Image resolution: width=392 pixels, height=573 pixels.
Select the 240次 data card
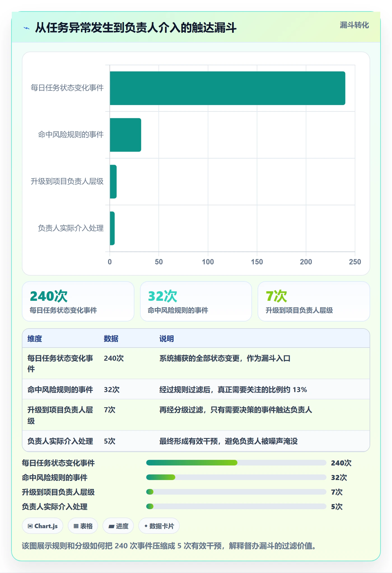point(78,301)
